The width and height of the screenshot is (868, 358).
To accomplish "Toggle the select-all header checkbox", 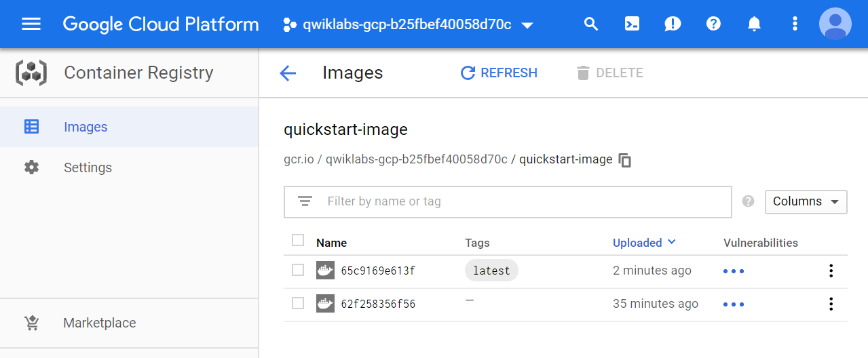I will tap(298, 240).
